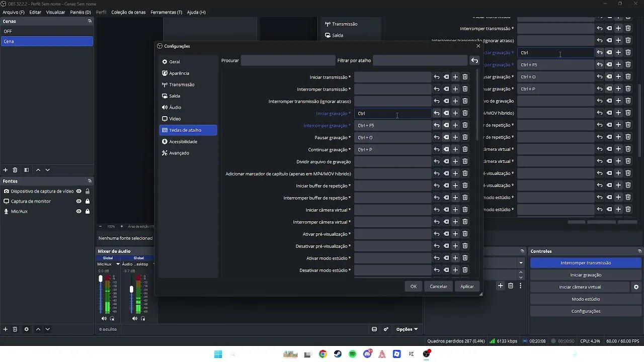This screenshot has height=362, width=644.
Task: Open Arquivo menu
Action: (14, 12)
